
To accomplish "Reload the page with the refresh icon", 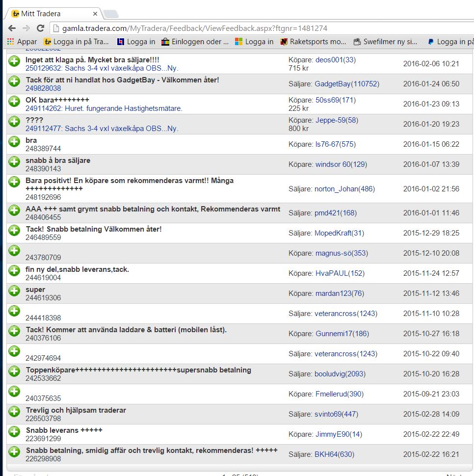I will pos(41,28).
